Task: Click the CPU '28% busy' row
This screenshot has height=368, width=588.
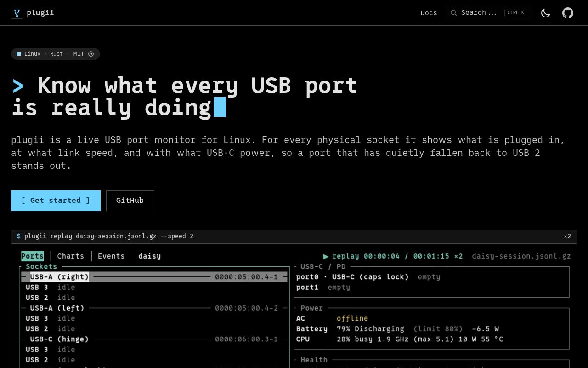Action: 400,339
